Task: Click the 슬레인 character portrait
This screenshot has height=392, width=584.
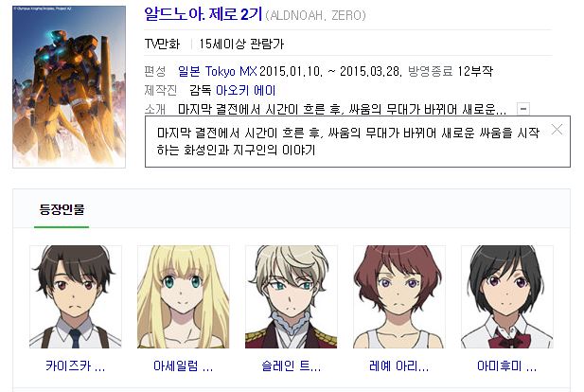Action: pyautogui.click(x=292, y=296)
